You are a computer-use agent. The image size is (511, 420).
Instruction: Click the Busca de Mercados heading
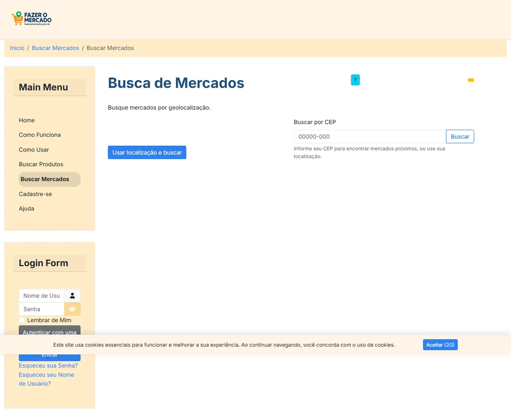click(x=176, y=83)
